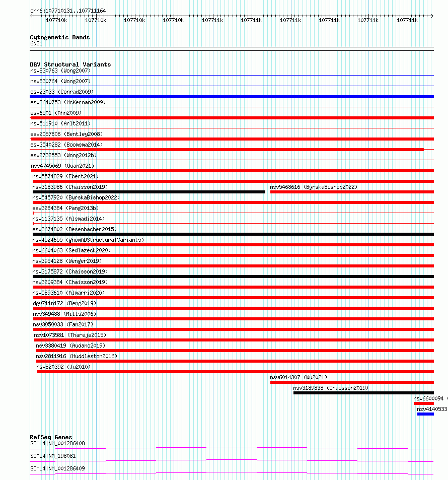Screen dimensions: 448x480
Task: Select SCML4|NM_001286409 gene label
Action: [x=57, y=468]
